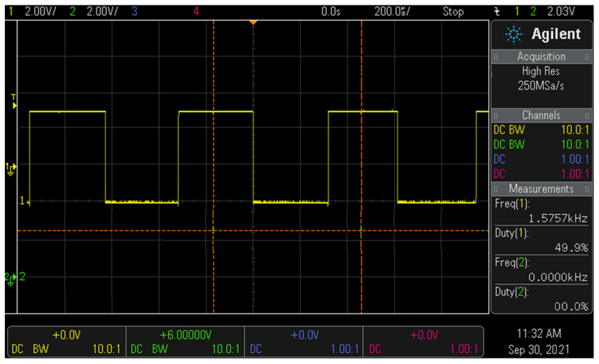Click the channel 2 ground reference marker
This screenshot has width=599, height=364.
[11, 279]
